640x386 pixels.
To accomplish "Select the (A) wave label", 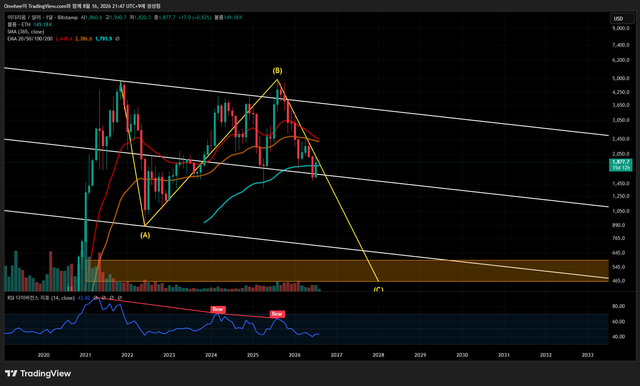I will click(145, 235).
